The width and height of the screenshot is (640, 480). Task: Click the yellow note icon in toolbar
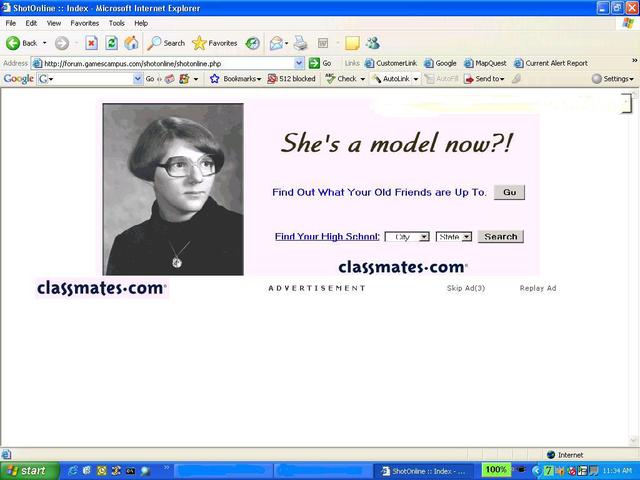click(352, 43)
